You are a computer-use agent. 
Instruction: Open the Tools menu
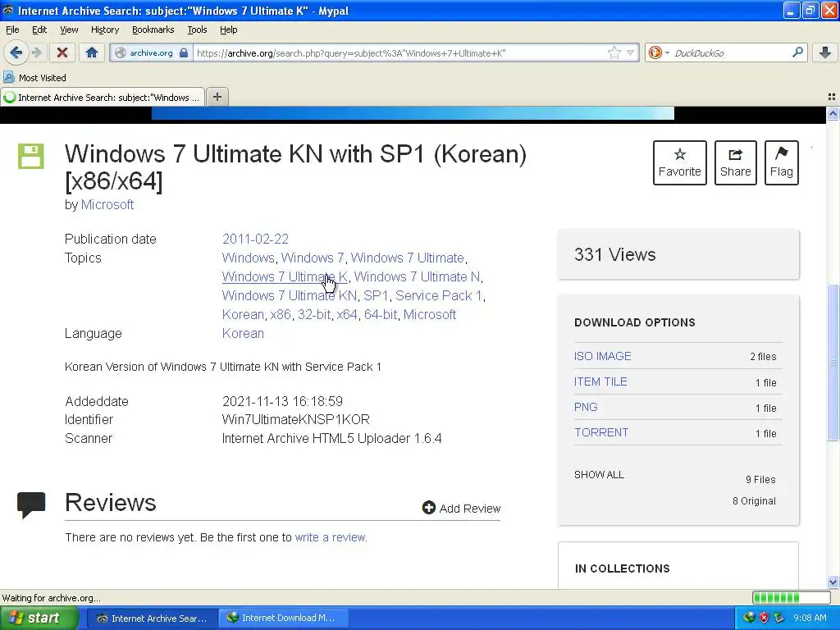point(197,30)
